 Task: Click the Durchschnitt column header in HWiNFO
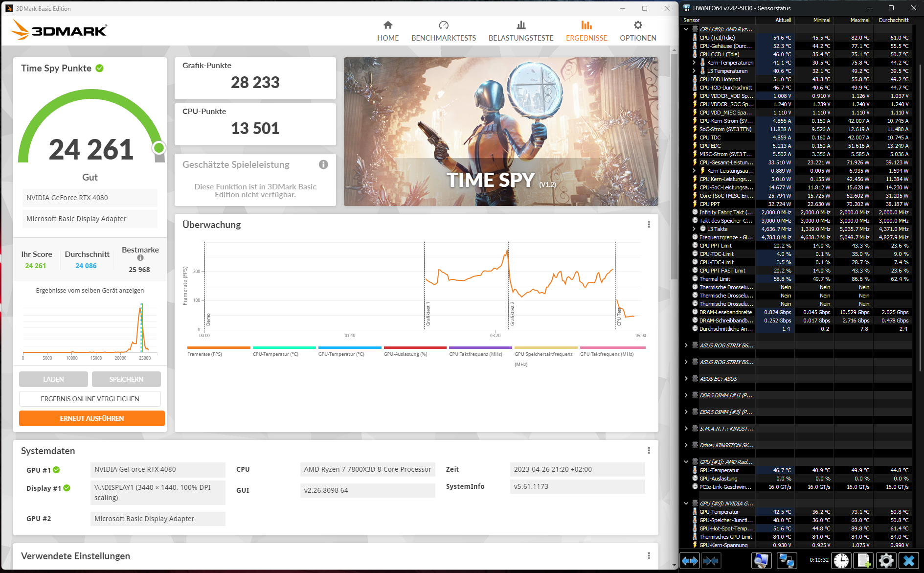coord(893,20)
